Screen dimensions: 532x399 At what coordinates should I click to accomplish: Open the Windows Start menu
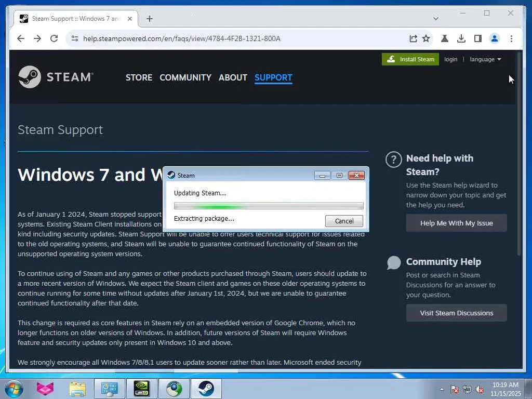pos(14,389)
